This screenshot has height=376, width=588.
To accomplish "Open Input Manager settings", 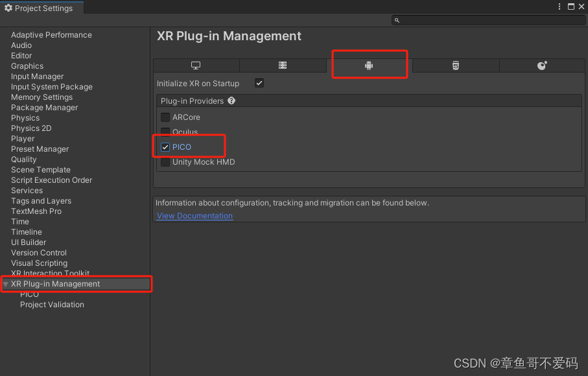I will pos(37,76).
